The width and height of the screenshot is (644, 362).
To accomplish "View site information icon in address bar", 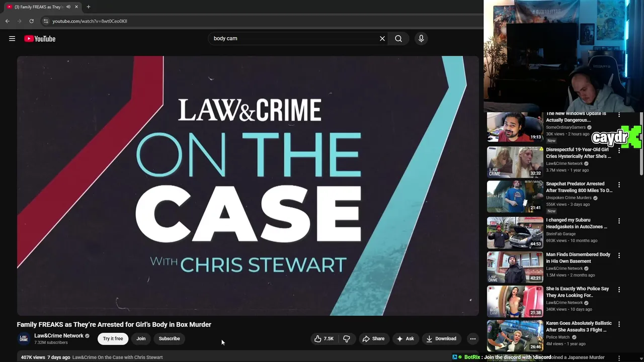I will [x=46, y=21].
